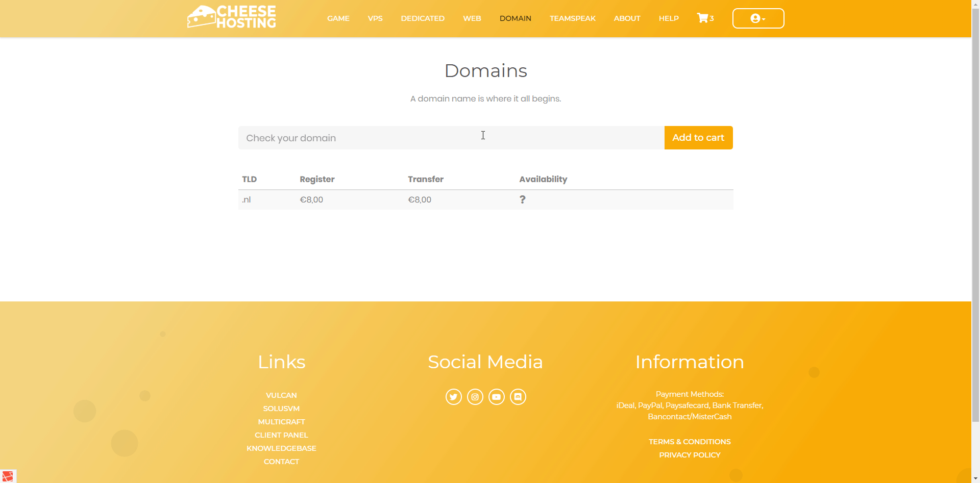Click the availability question mark for .nl
This screenshot has width=980, height=483.
click(x=522, y=199)
